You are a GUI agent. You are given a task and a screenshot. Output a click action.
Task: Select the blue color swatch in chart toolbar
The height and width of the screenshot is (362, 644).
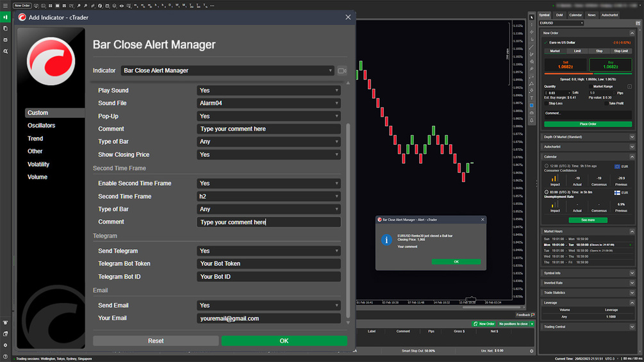(531, 106)
